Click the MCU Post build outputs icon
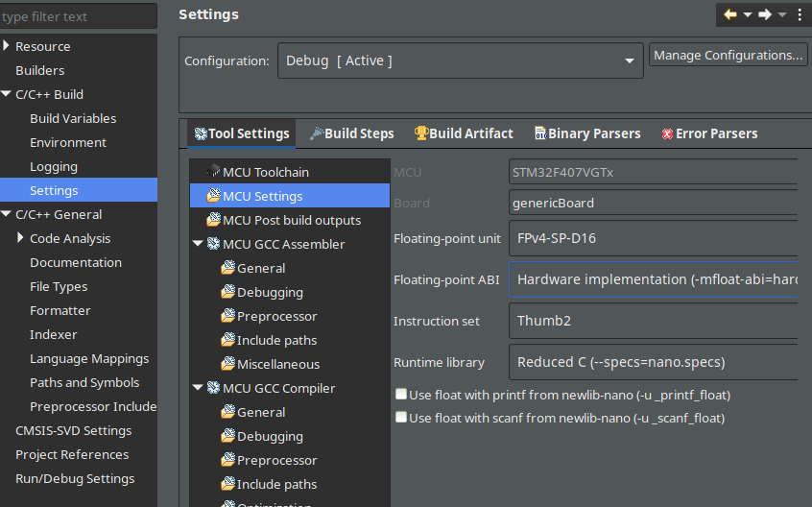The width and height of the screenshot is (812, 507). pos(213,220)
